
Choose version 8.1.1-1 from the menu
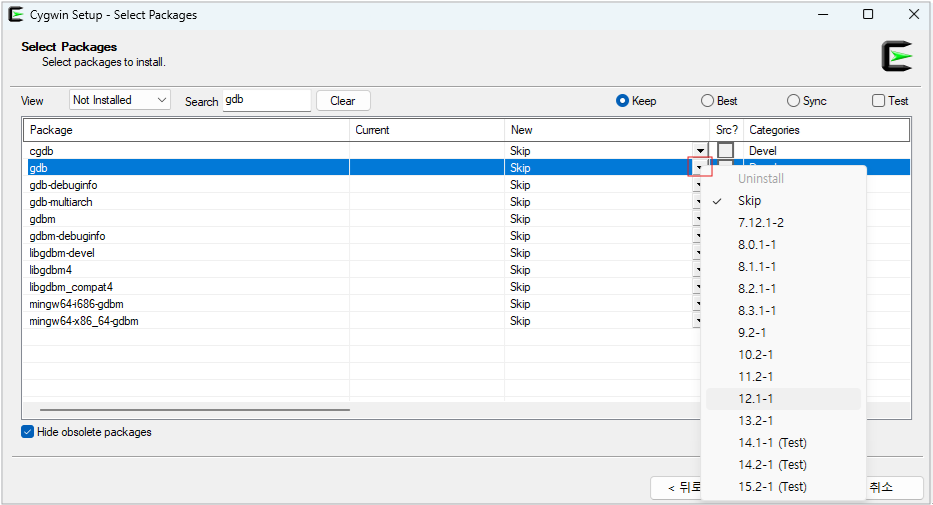[783, 266]
